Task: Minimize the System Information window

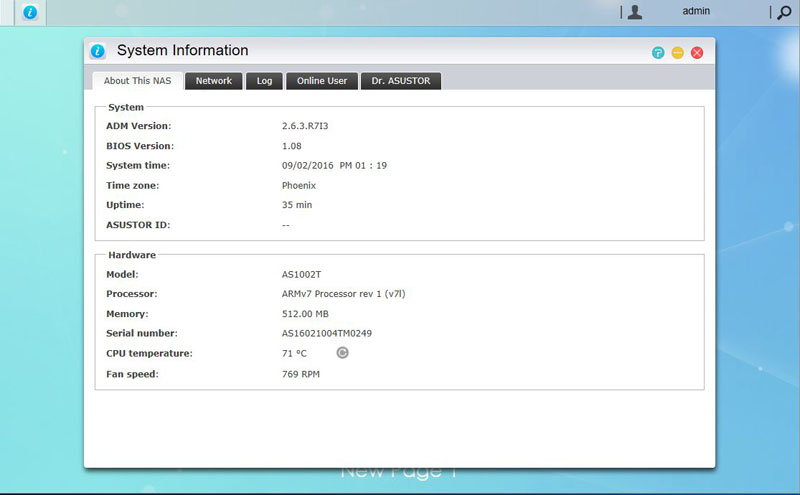Action: click(677, 52)
